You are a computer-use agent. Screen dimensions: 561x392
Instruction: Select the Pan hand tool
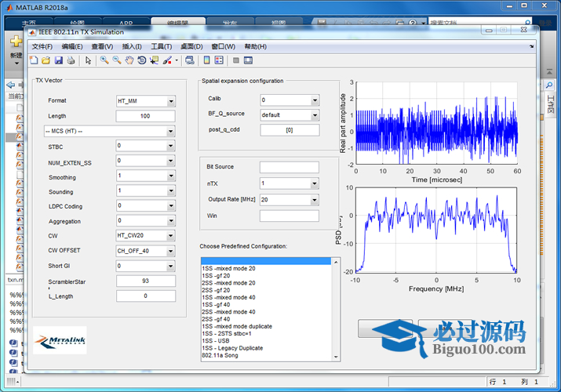point(129,60)
